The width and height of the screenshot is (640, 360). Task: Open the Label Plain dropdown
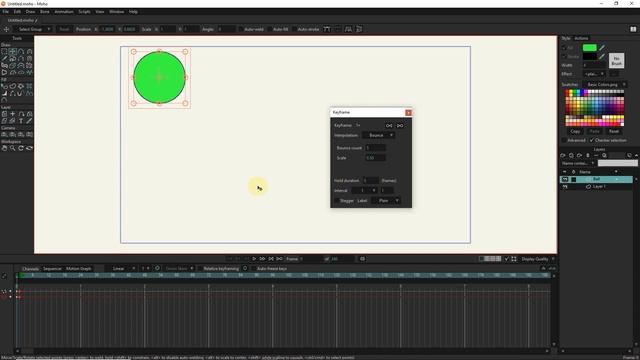click(x=386, y=201)
